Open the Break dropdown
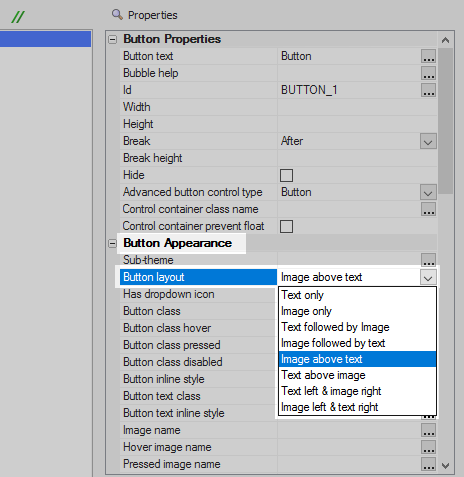Screen dimensions: 464x477 coord(428,142)
